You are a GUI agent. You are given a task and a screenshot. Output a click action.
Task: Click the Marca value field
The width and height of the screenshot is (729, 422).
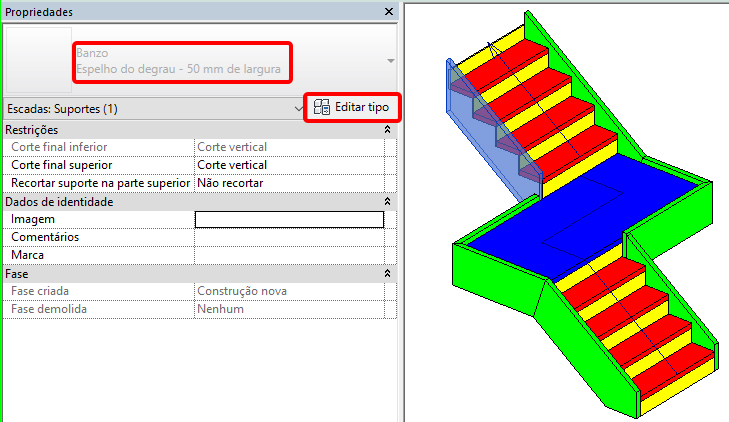288,256
